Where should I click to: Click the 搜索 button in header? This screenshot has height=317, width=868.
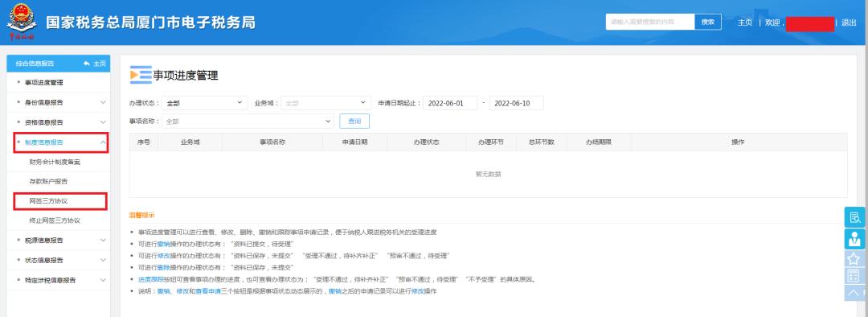pos(708,23)
